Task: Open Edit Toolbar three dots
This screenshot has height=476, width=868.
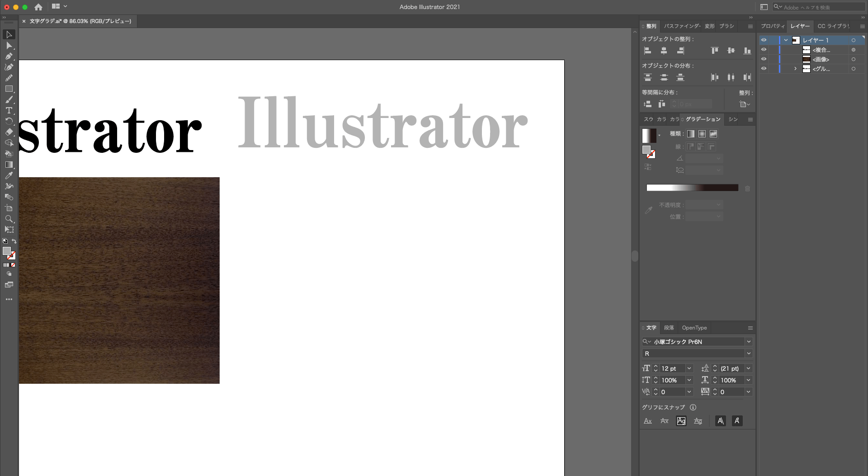Action: (9, 299)
